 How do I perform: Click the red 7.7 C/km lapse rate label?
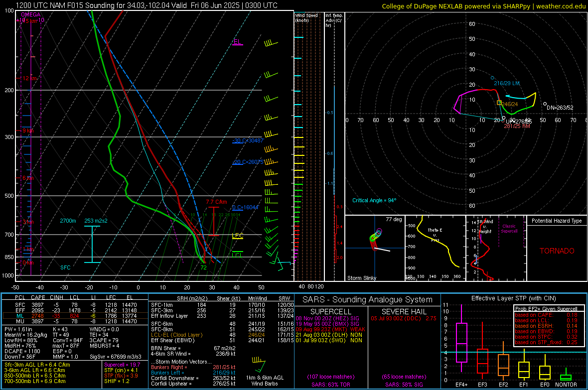click(x=216, y=202)
